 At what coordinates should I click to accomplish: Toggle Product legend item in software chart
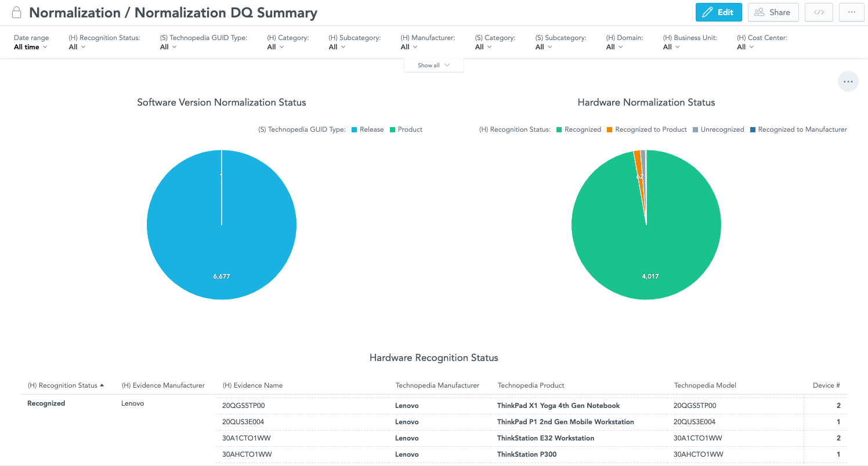click(406, 129)
